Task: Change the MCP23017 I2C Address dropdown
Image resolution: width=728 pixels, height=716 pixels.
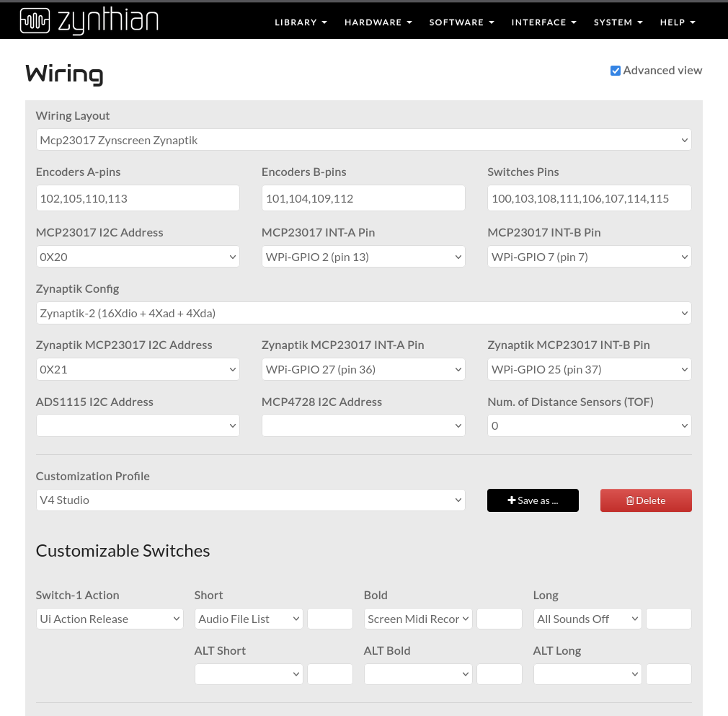Action: [138, 257]
